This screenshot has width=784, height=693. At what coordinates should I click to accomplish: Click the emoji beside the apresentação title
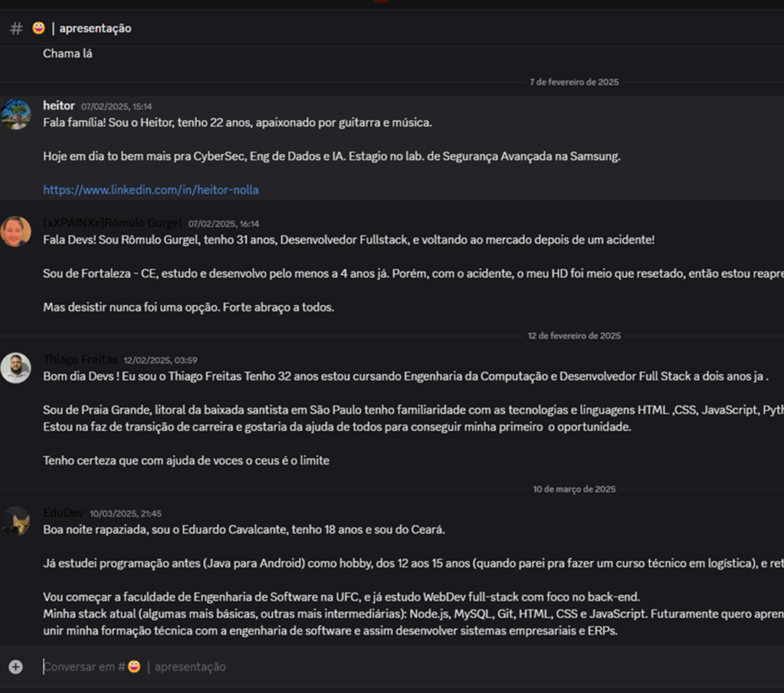click(38, 28)
